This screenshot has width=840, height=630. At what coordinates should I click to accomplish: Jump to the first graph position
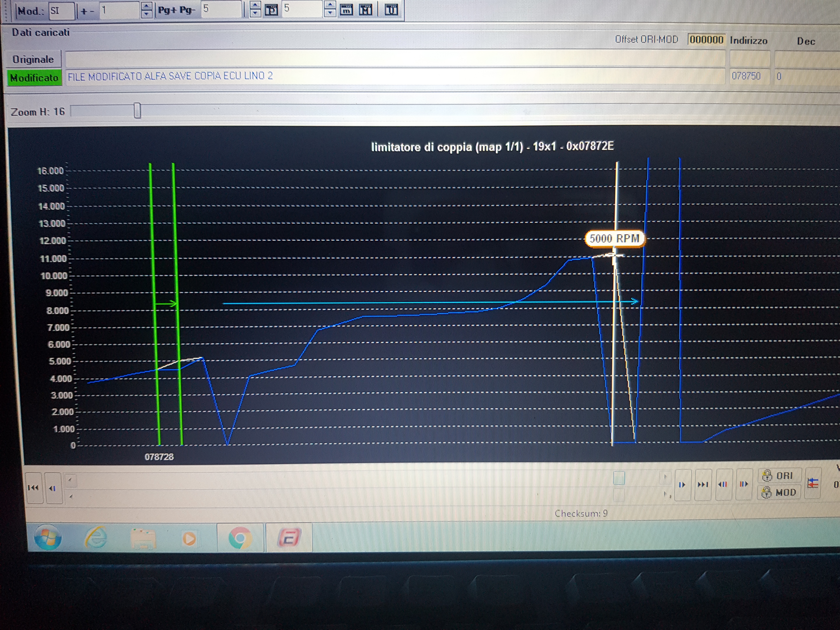tap(34, 488)
